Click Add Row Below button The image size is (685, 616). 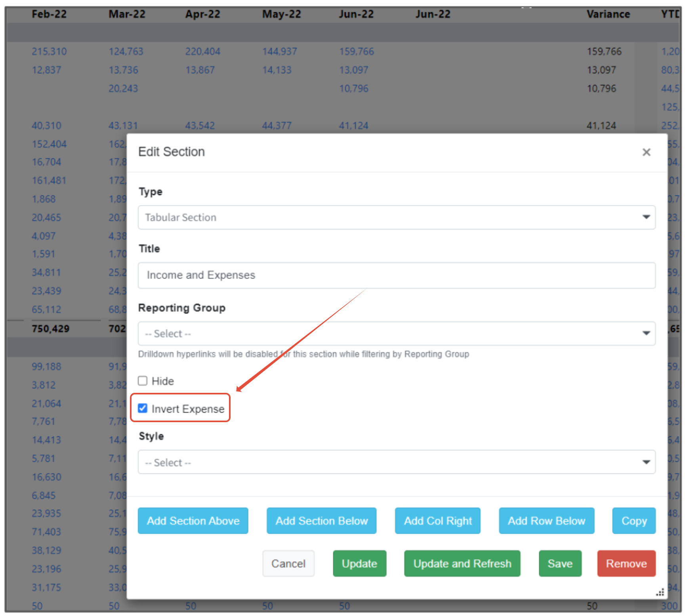point(546,520)
